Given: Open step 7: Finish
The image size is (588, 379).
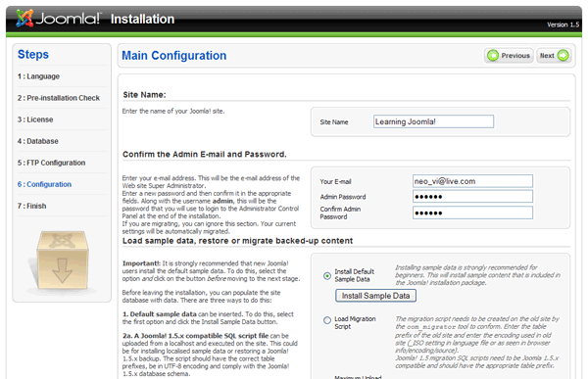Looking at the screenshot, I should (32, 206).
